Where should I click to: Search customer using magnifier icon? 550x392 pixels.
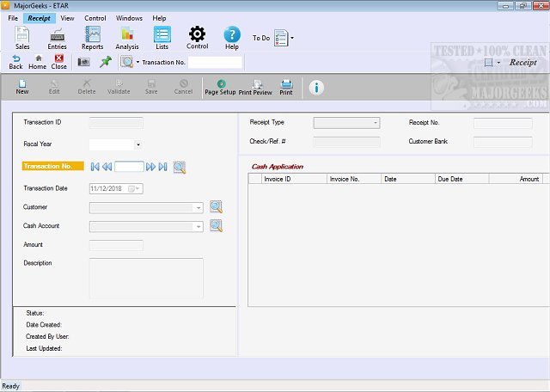(x=216, y=207)
